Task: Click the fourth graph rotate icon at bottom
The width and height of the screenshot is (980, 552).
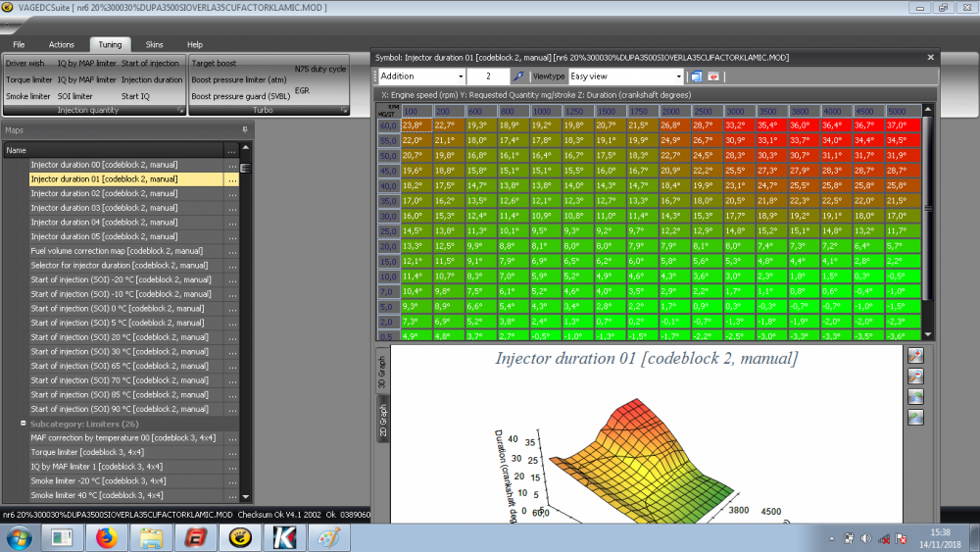Action: 915,418
